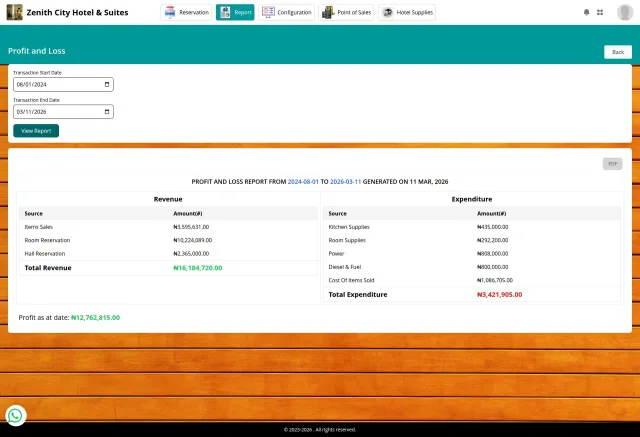Image resolution: width=640 pixels, height=437 pixels.
Task: Click the Cost Of Items Sold amount ₦1,086,705.00
Action: 495,280
